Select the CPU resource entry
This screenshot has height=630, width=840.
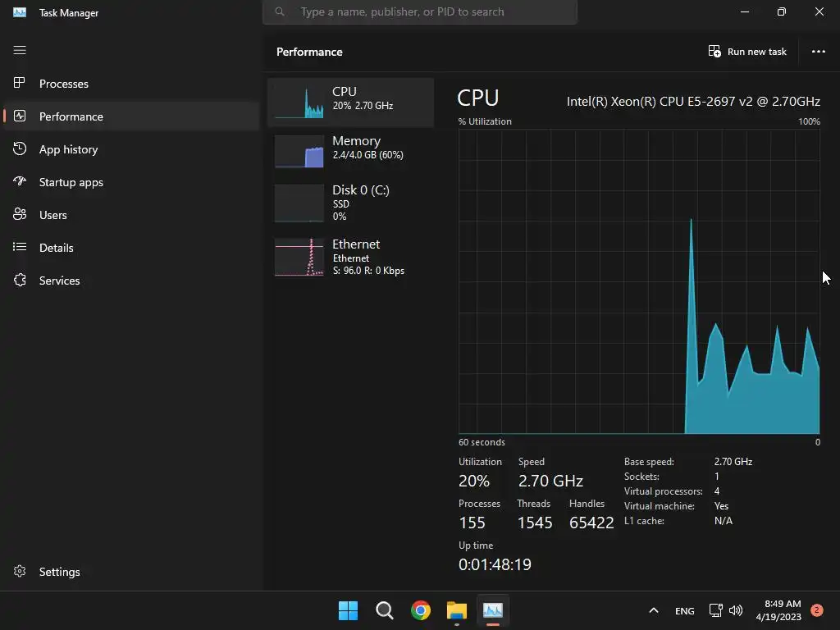click(x=351, y=102)
